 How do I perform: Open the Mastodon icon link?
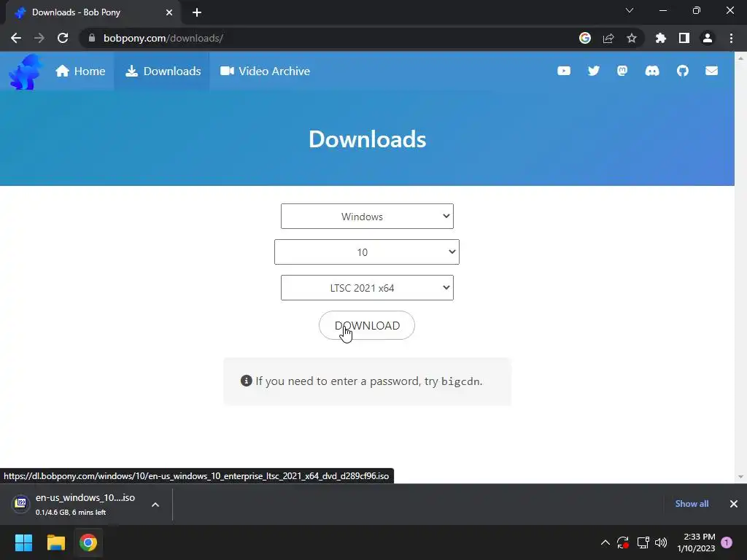pos(622,71)
